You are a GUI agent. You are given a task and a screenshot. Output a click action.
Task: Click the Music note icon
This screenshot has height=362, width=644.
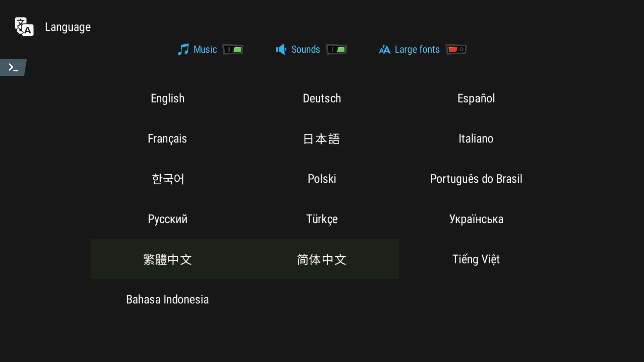(x=183, y=50)
